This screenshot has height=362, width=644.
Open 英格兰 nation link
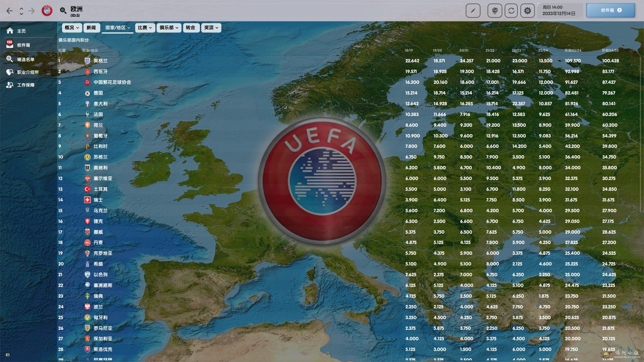(100, 61)
